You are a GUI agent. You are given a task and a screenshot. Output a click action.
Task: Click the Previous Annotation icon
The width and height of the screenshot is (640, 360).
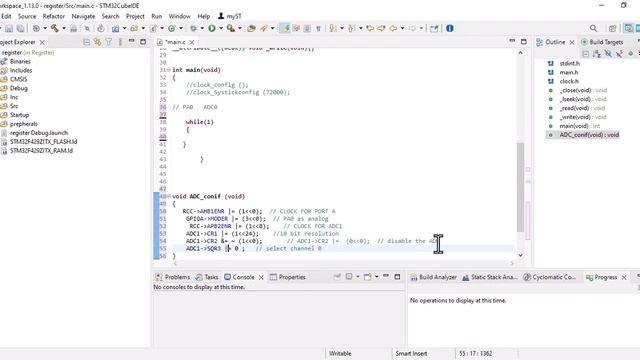coord(351,28)
